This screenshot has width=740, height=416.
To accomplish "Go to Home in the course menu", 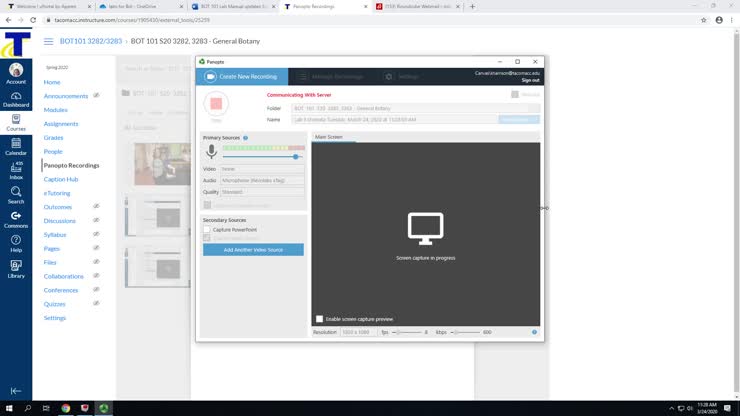I will (52, 82).
